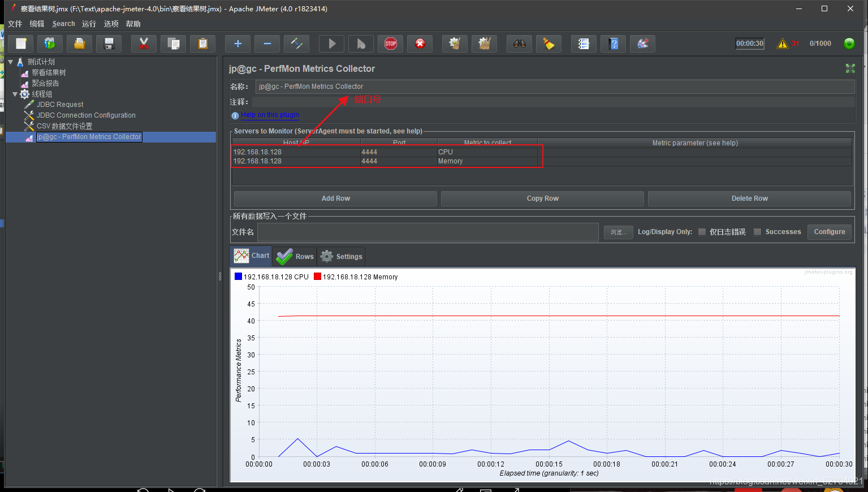Select 聚合报告 in the tree
This screenshot has width=868, height=492.
[45, 83]
